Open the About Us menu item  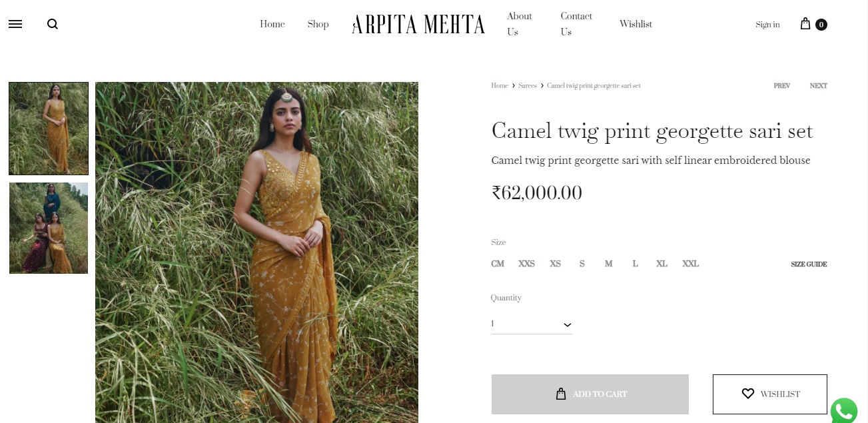point(519,24)
